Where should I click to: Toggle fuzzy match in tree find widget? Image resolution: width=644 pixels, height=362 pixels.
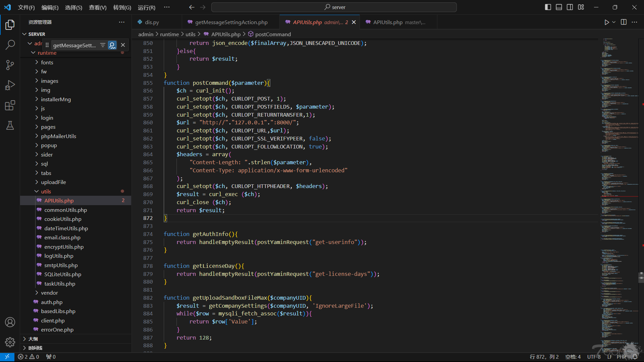tap(112, 45)
